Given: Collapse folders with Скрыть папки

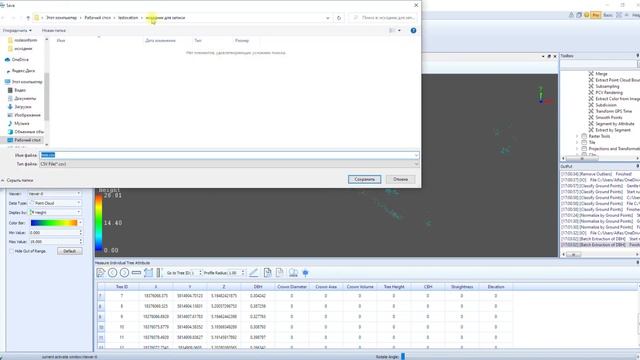Looking at the screenshot, I should 17,180.
